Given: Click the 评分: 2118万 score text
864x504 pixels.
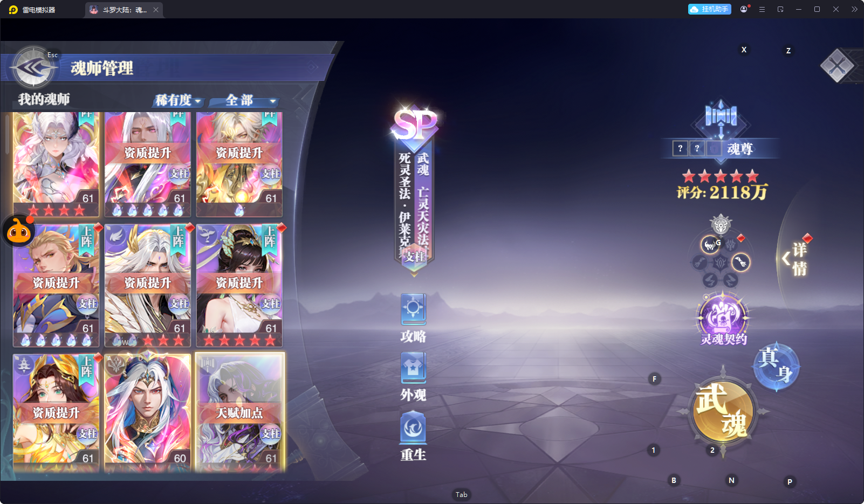Looking at the screenshot, I should 722,192.
